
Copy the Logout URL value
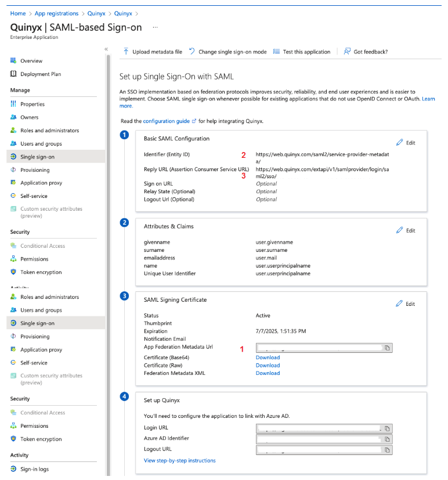pos(387,450)
